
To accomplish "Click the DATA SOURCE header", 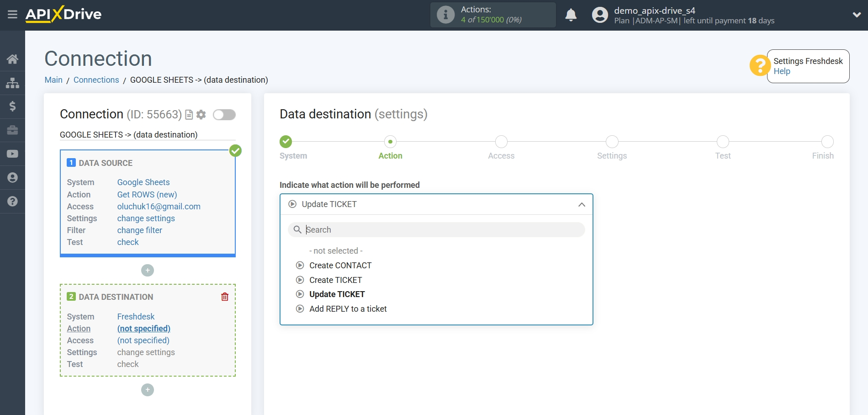I will (106, 163).
